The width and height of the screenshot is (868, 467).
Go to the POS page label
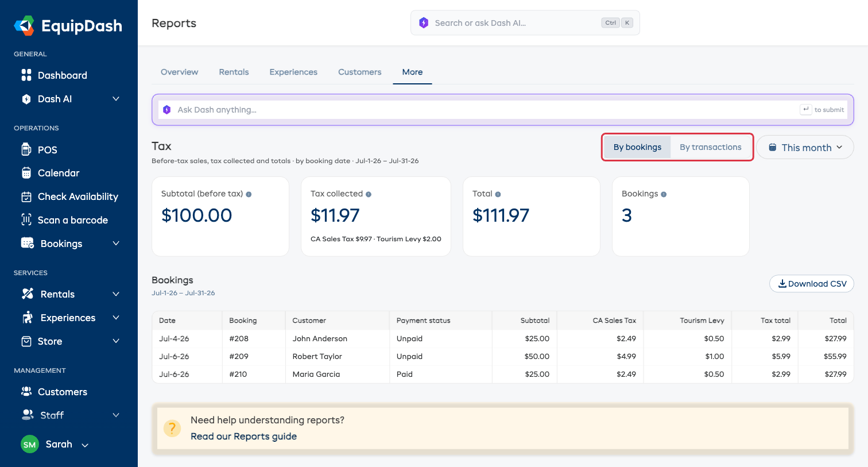coord(48,150)
